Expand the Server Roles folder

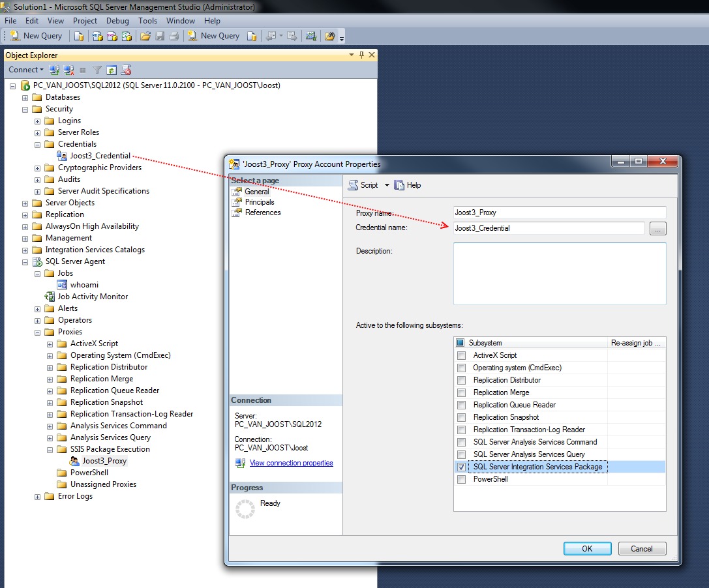pyautogui.click(x=38, y=133)
